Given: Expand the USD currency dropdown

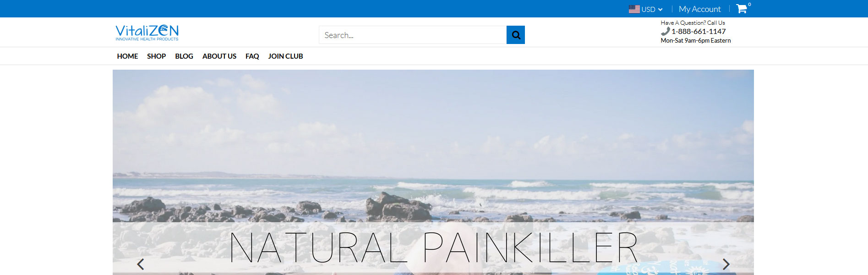Looking at the screenshot, I should pos(646,9).
